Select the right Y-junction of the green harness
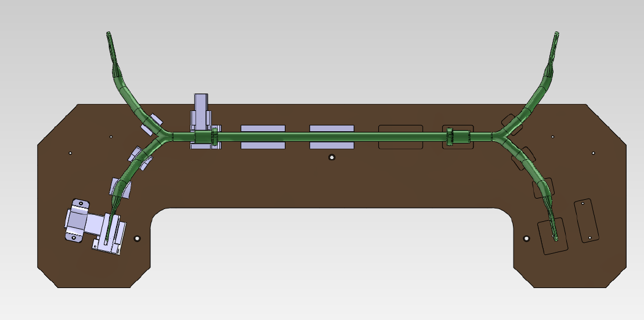This screenshot has width=644, height=320. [x=500, y=137]
